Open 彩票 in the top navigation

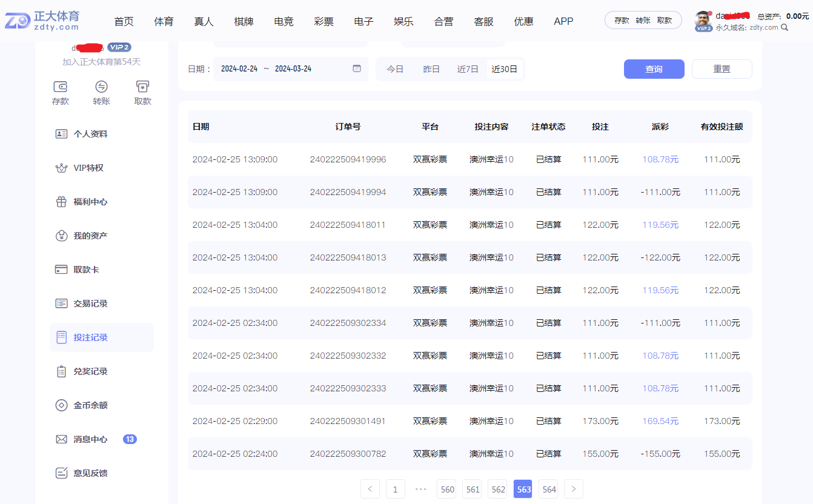pyautogui.click(x=324, y=21)
